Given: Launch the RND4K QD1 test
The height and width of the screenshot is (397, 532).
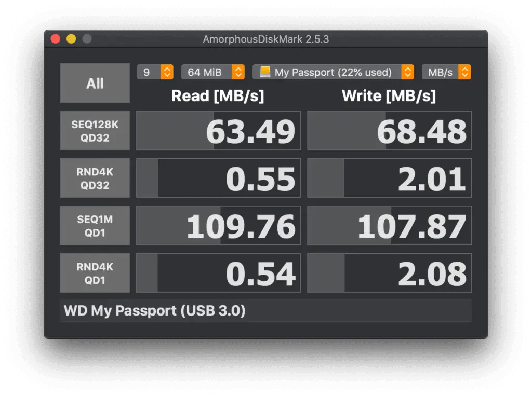Looking at the screenshot, I should tap(95, 273).
